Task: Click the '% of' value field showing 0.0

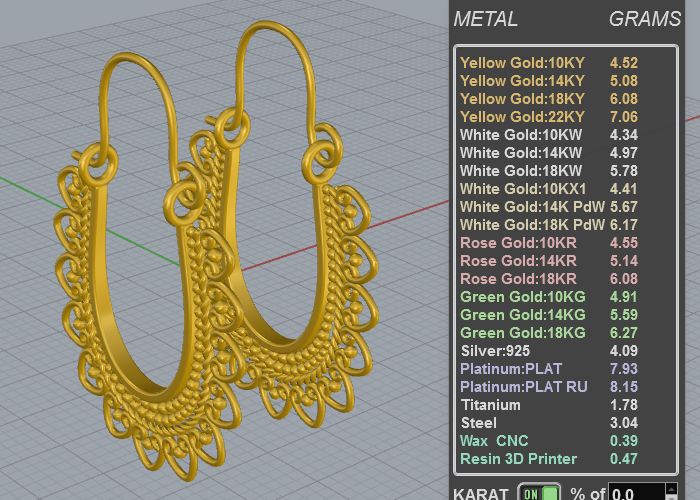Action: tap(637, 493)
